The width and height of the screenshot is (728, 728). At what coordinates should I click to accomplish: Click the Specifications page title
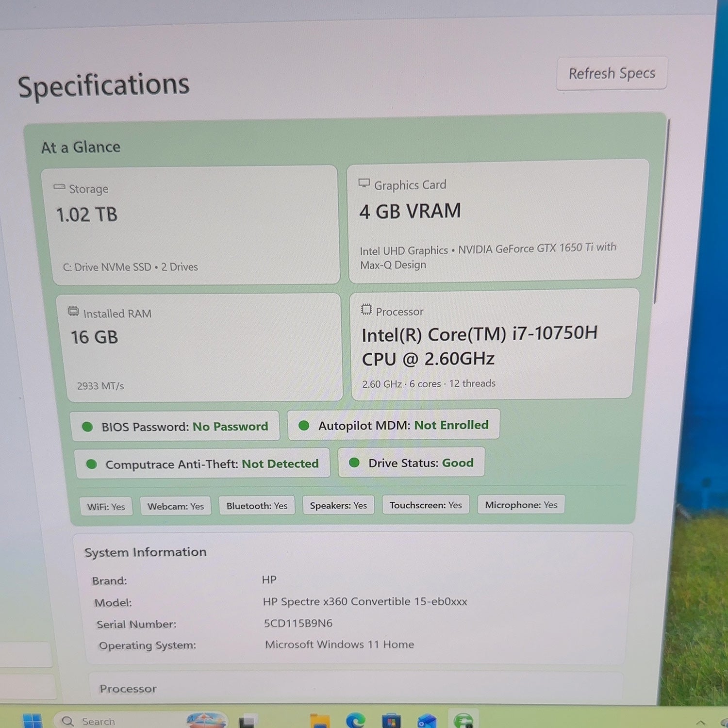[103, 85]
